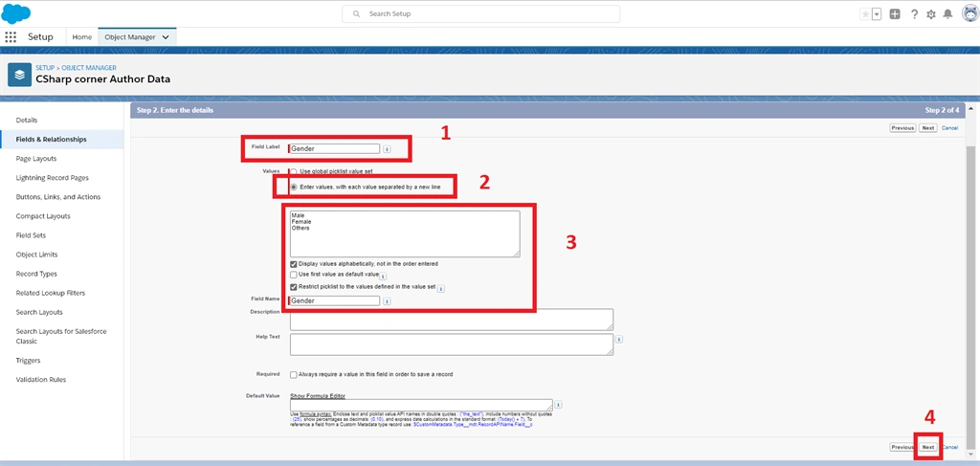Open Related Lookup Filters in sidebar
This screenshot has height=466, width=980.
click(x=51, y=293)
